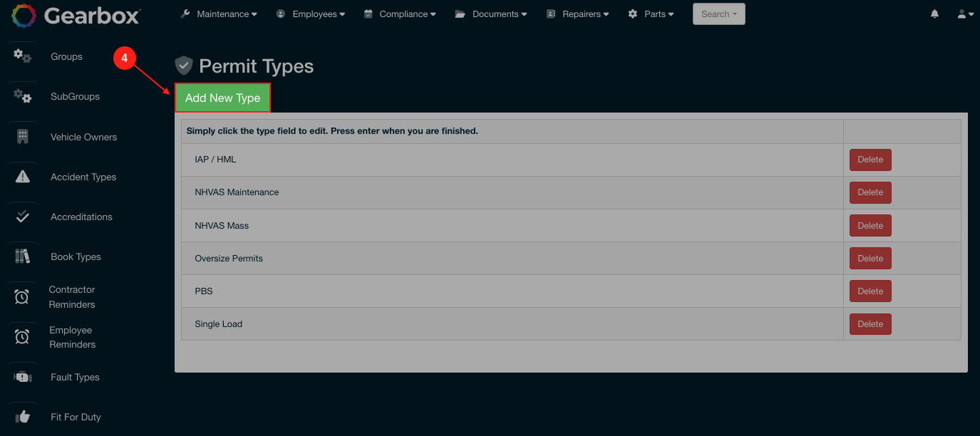Click the Vehicle Owners building icon
This screenshot has height=436, width=980.
(x=23, y=137)
